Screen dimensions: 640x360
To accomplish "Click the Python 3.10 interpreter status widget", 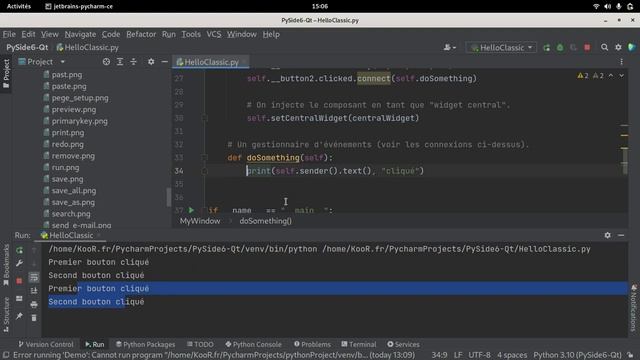I will [x=577, y=355].
